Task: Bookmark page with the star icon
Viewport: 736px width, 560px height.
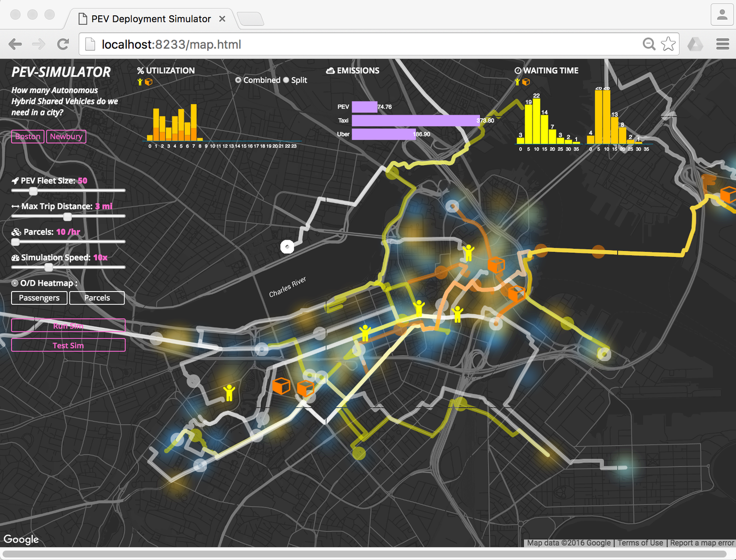Action: [x=668, y=44]
